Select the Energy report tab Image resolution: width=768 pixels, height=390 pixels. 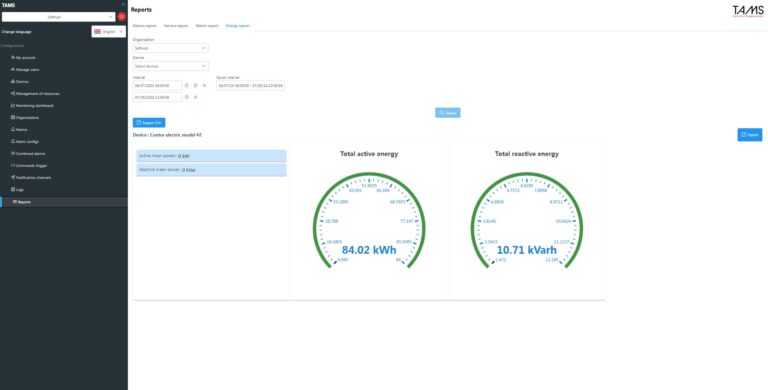238,25
